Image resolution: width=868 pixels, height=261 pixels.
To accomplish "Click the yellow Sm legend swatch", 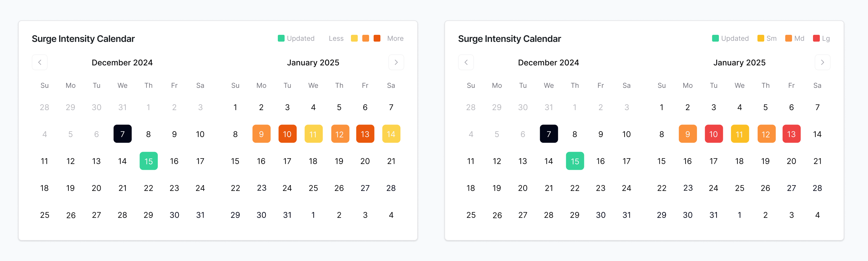I will (761, 38).
